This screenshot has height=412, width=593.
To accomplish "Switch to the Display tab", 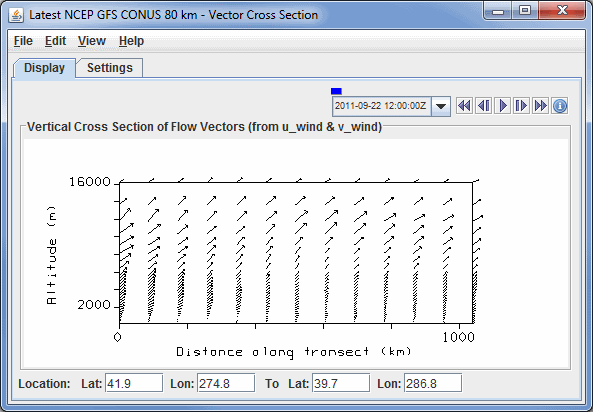I will click(x=44, y=68).
